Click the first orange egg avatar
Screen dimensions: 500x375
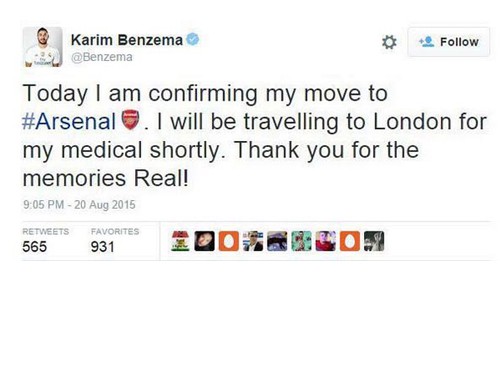click(229, 241)
